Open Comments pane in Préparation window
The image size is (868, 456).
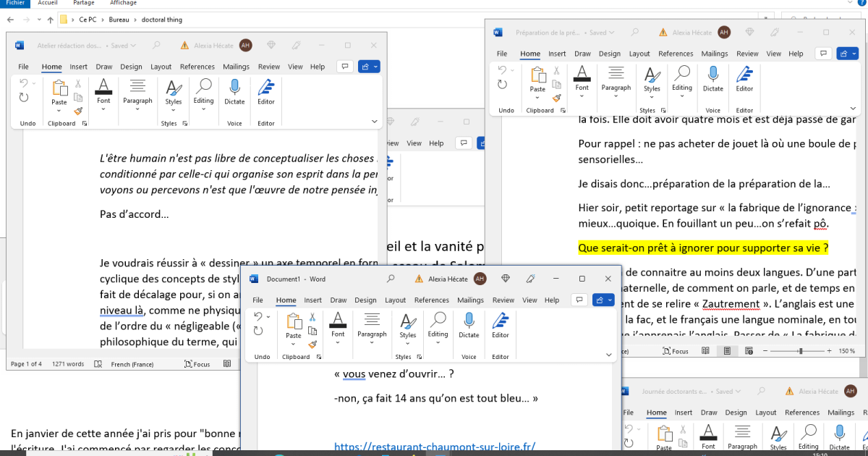pyautogui.click(x=822, y=54)
